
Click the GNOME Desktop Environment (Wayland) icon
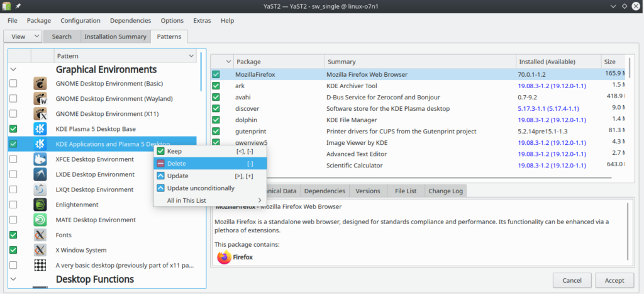(40, 99)
